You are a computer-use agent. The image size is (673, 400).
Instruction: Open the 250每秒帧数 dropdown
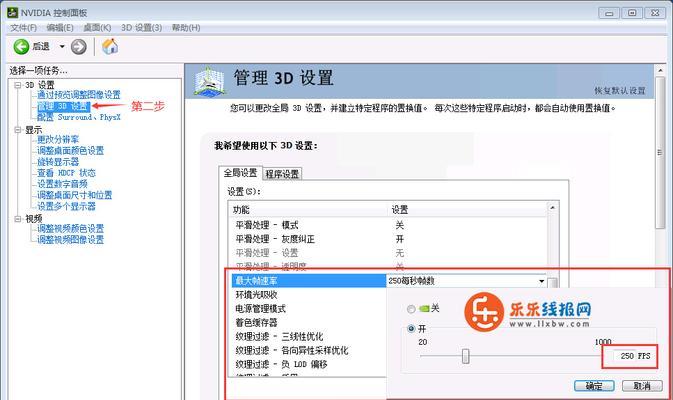[x=542, y=281]
